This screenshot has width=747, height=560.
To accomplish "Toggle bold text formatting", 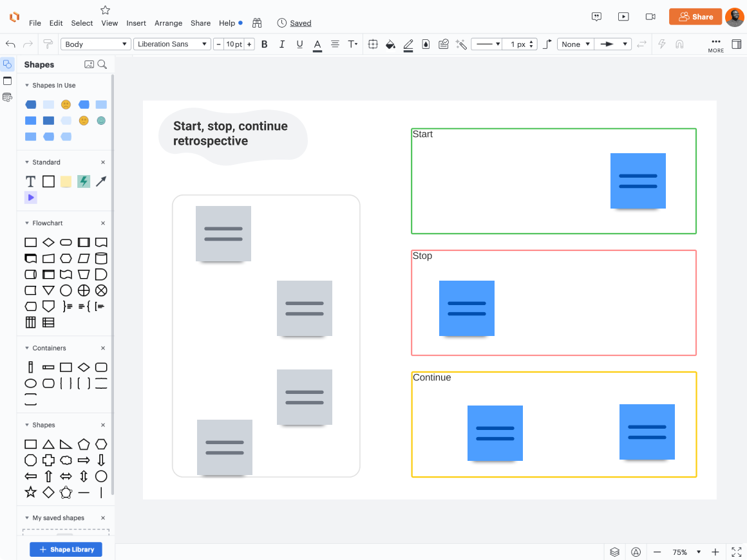I will [264, 44].
